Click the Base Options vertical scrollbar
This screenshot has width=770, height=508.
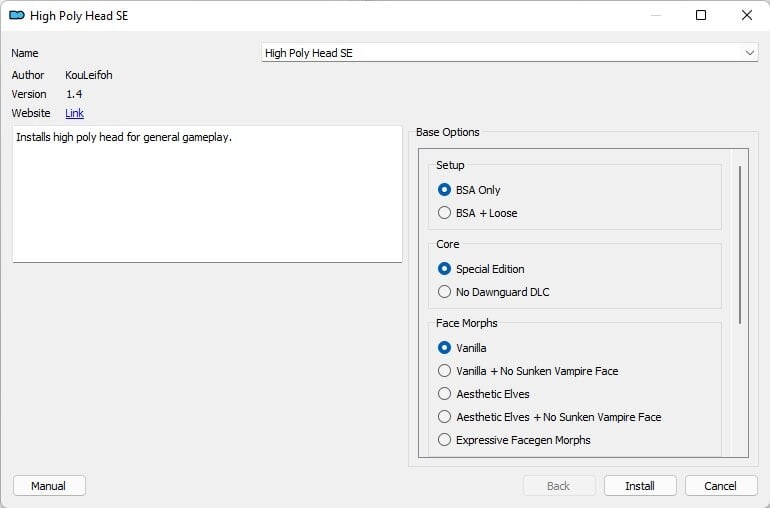tap(740, 245)
